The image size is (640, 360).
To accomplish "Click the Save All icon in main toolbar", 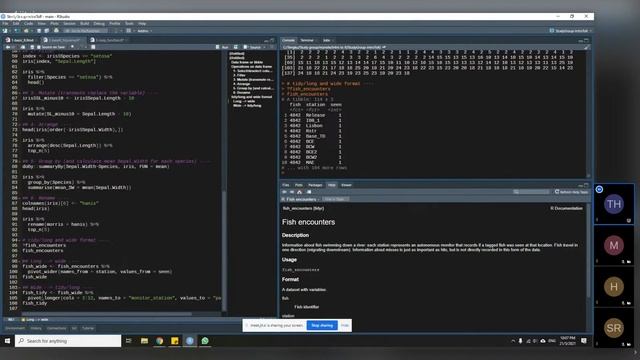I will (47, 31).
